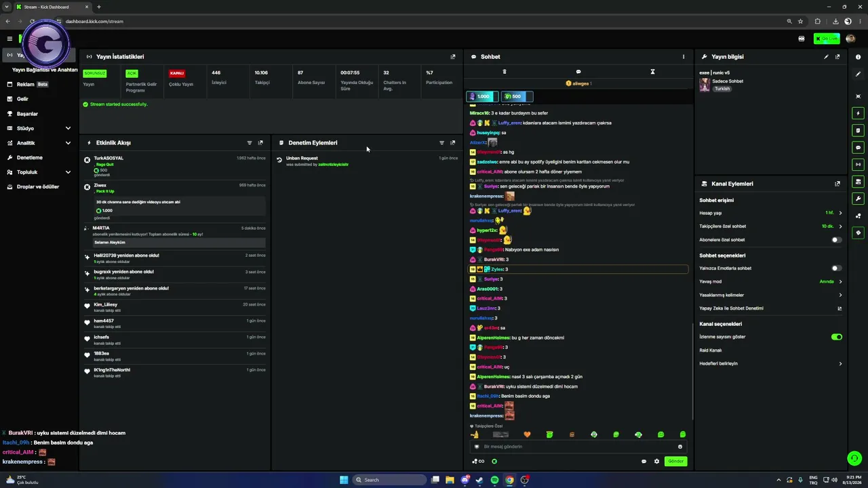The height and width of the screenshot is (488, 868).
Task: Click the zaitnotizleyicisitr username link
Action: [333, 165]
